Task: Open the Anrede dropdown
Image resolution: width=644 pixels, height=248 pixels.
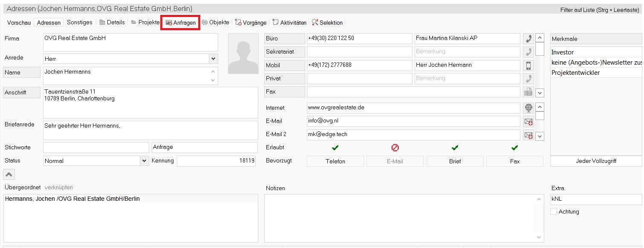Action: click(x=213, y=59)
